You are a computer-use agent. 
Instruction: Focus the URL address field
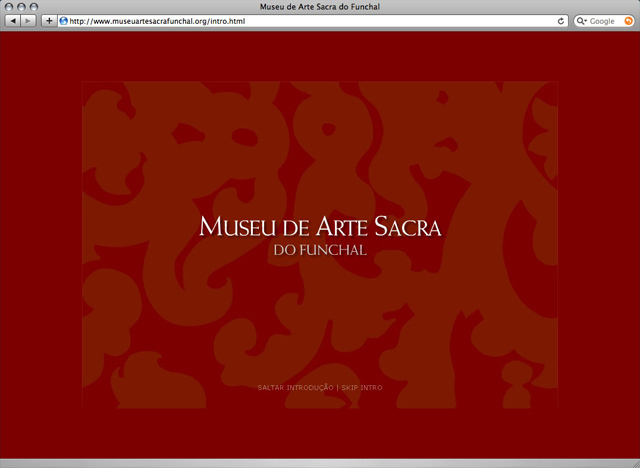pyautogui.click(x=312, y=21)
